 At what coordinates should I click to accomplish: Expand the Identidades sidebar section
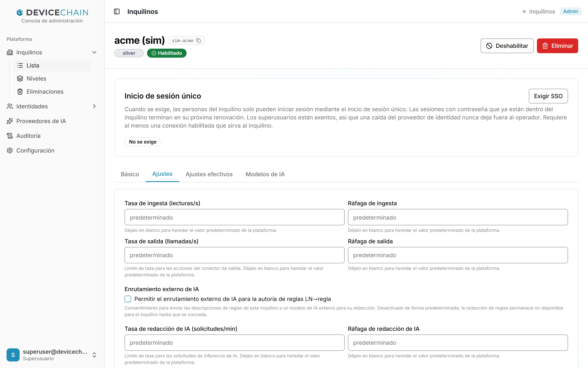point(94,106)
